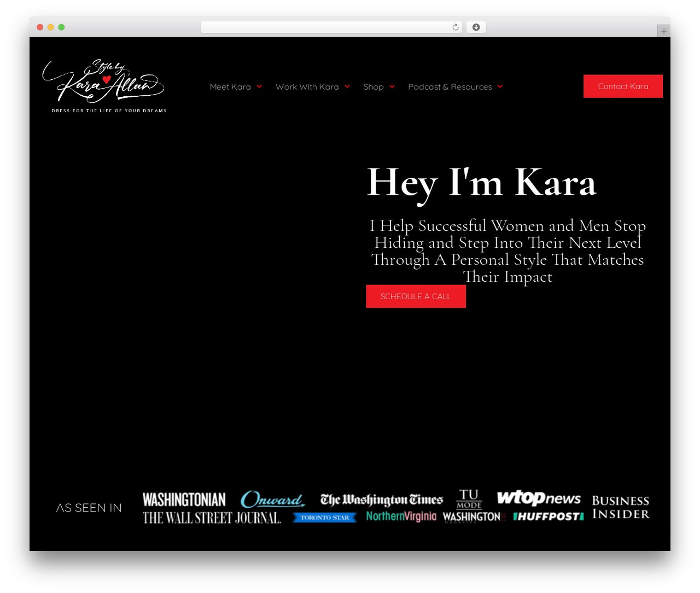Expand the Meet Kara dropdown chevron
Screen dimensions: 700x593
(x=259, y=86)
